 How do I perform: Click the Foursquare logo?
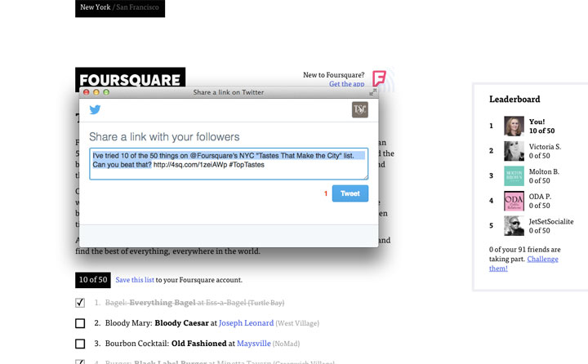click(130, 80)
